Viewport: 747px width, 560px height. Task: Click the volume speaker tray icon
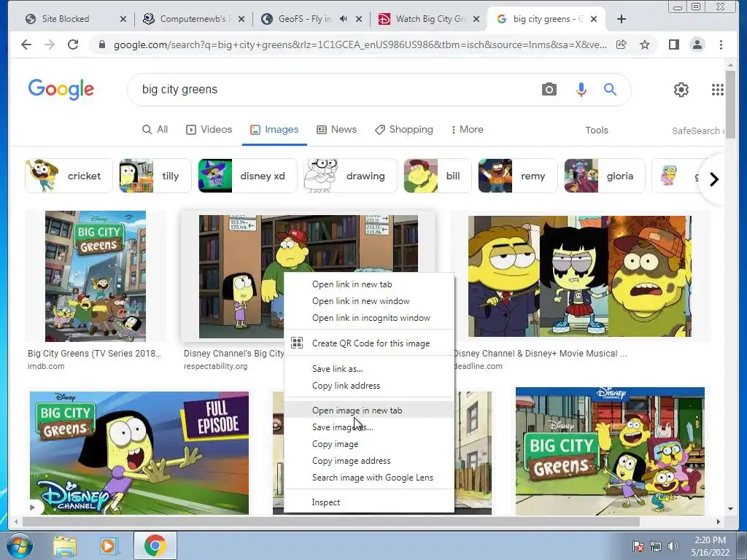coord(673,546)
